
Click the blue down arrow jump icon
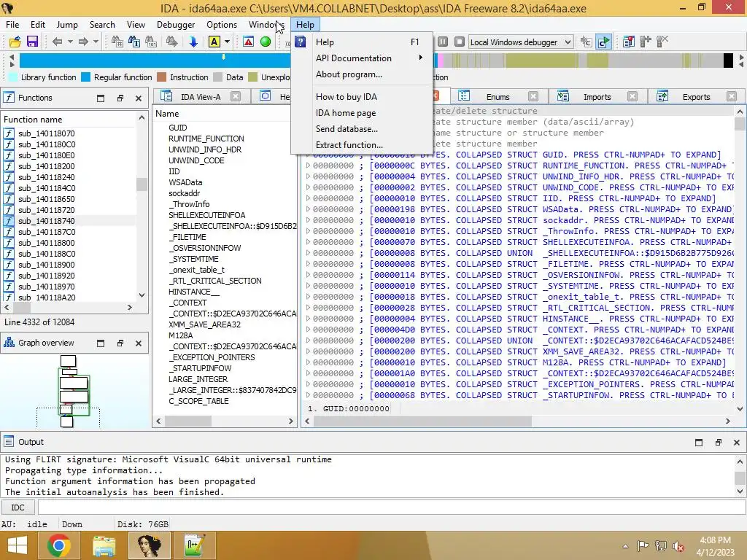point(193,42)
